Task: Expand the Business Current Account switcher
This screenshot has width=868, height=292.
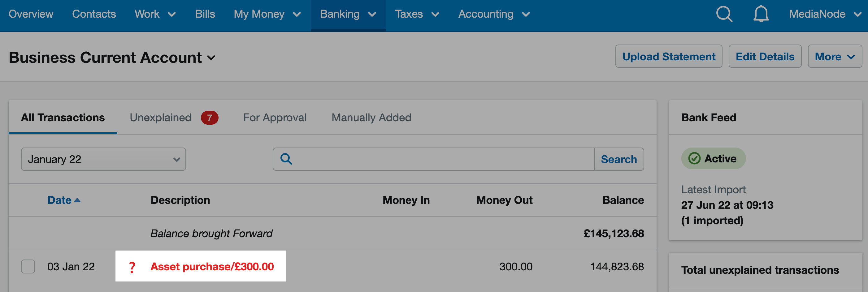Action: point(211,58)
